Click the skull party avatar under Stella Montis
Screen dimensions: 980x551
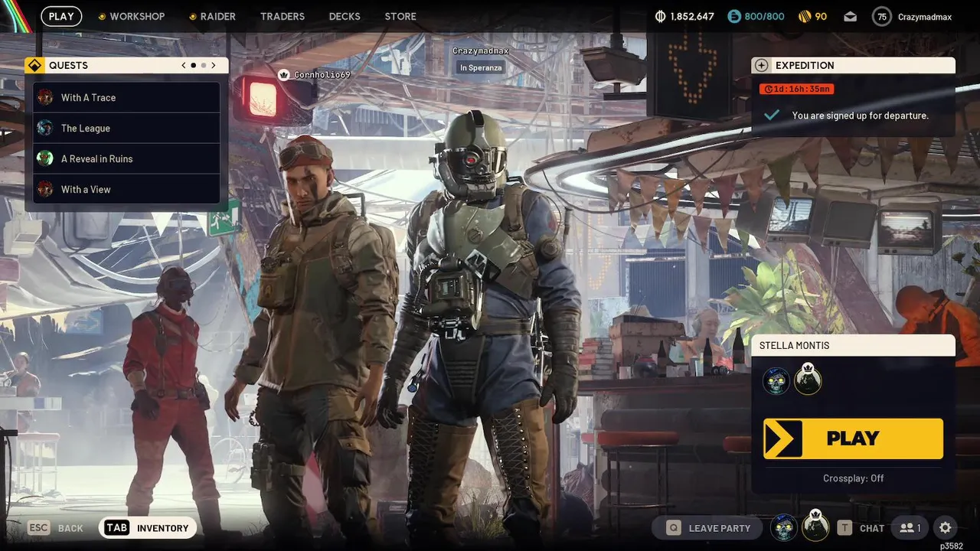click(776, 380)
